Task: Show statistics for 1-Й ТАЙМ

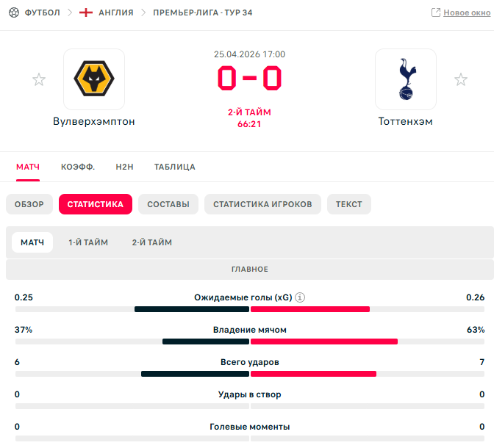Action: (88, 242)
